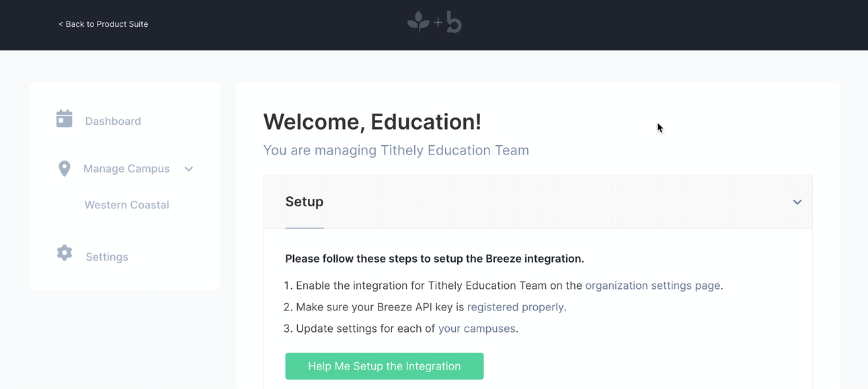868x389 pixels.
Task: Follow the 'registered properly' link
Action: tap(515, 307)
